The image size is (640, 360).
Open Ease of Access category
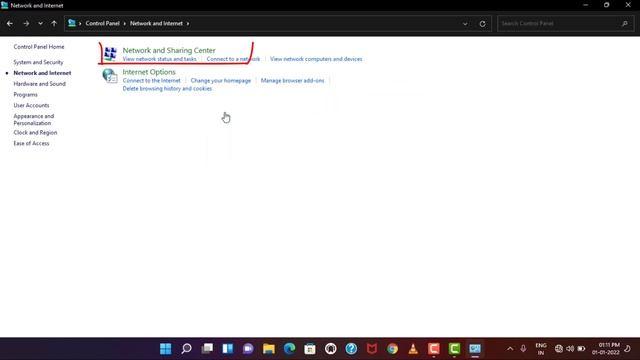pos(31,143)
